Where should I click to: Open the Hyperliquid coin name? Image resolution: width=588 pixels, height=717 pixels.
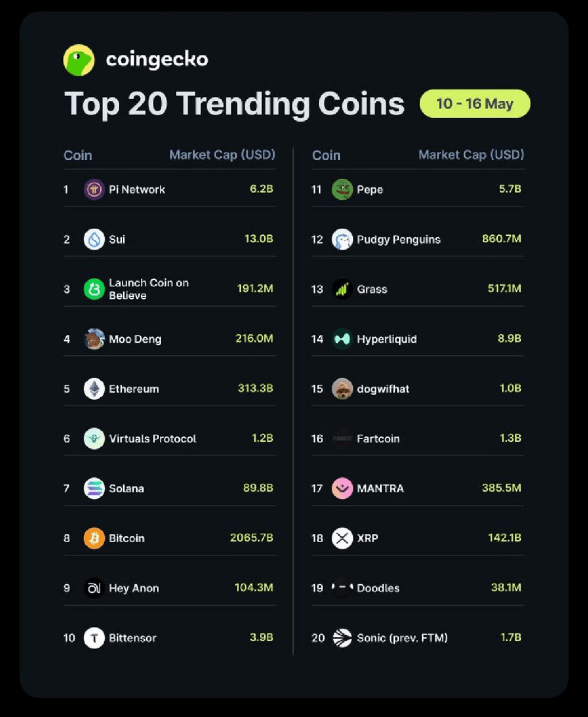click(386, 339)
